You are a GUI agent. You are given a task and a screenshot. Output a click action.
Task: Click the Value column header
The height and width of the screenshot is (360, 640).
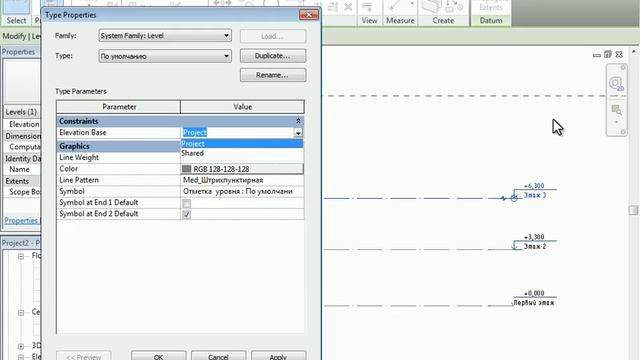[242, 107]
